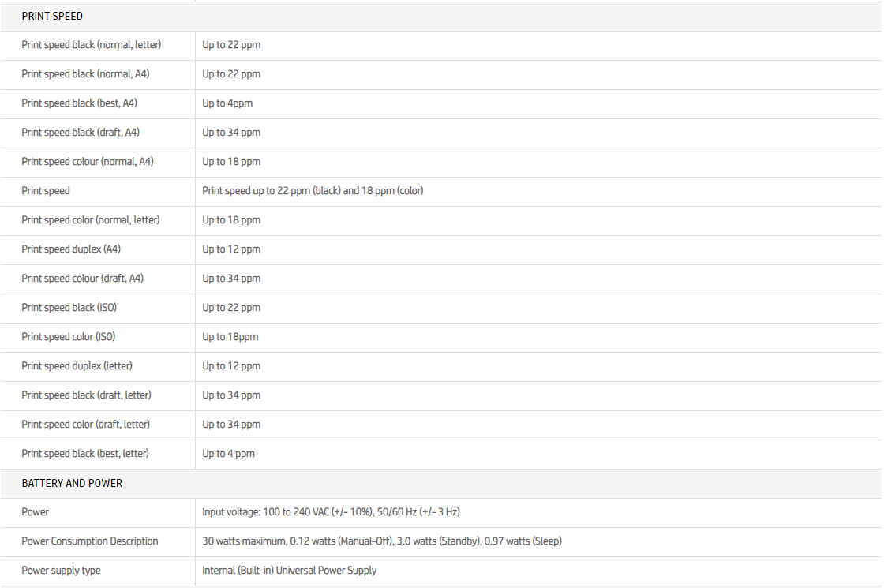Image resolution: width=884 pixels, height=588 pixels.
Task: Click the input voltage specification text
Action: [x=331, y=512]
